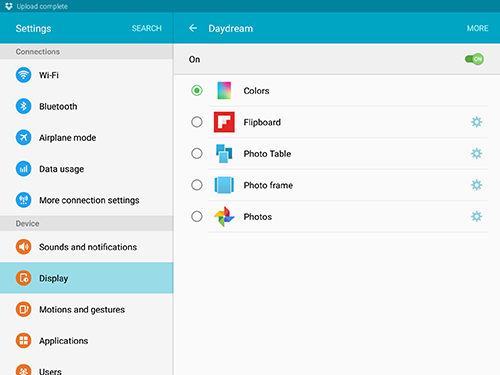Tap the Daydream title text
Screen dimensions: 500x375
(x=231, y=29)
